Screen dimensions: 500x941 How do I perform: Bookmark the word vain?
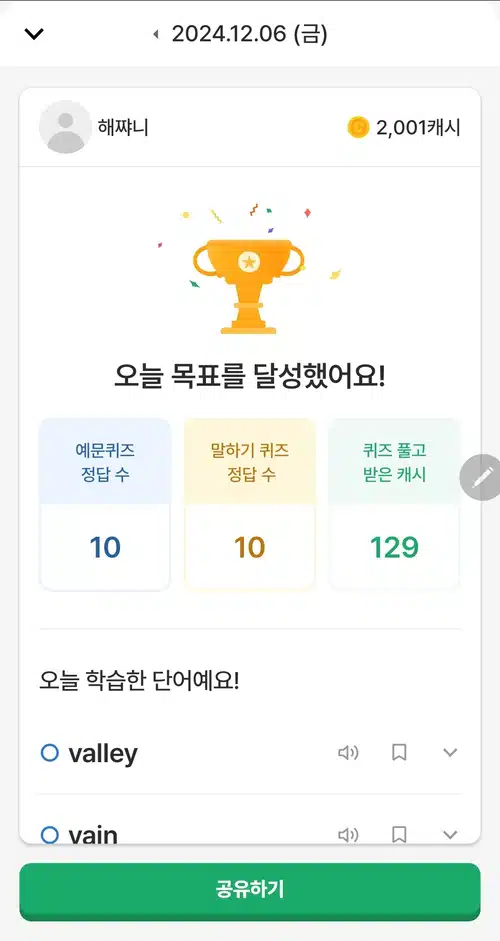tap(399, 834)
